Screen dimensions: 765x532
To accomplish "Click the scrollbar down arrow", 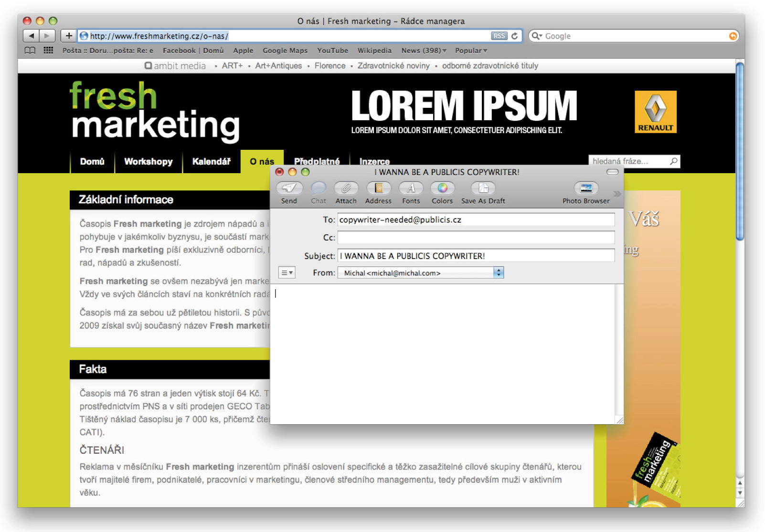I will click(x=740, y=493).
